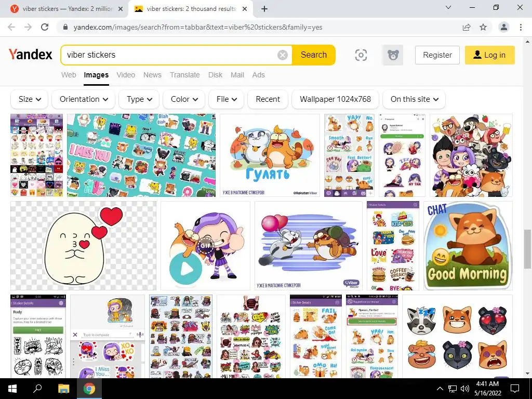Open the Chrome profile icon
This screenshot has height=399, width=532.
click(504, 27)
